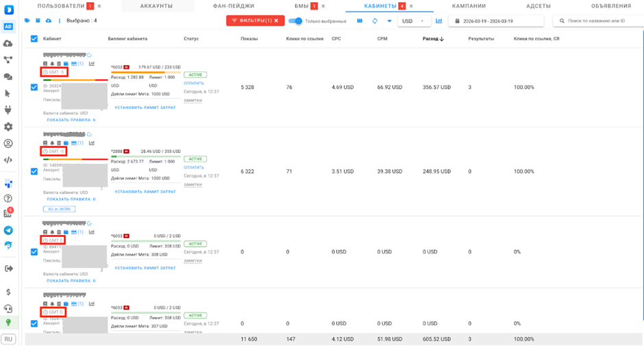This screenshot has width=644, height=346.
Task: Click 'Показать правила: 6' link
Action: pos(71,120)
